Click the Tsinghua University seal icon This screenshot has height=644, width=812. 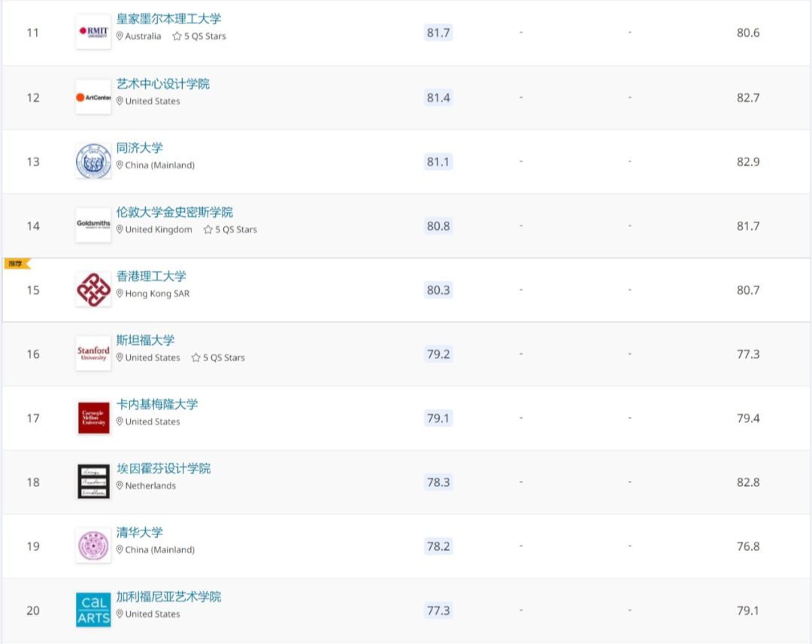tap(92, 544)
